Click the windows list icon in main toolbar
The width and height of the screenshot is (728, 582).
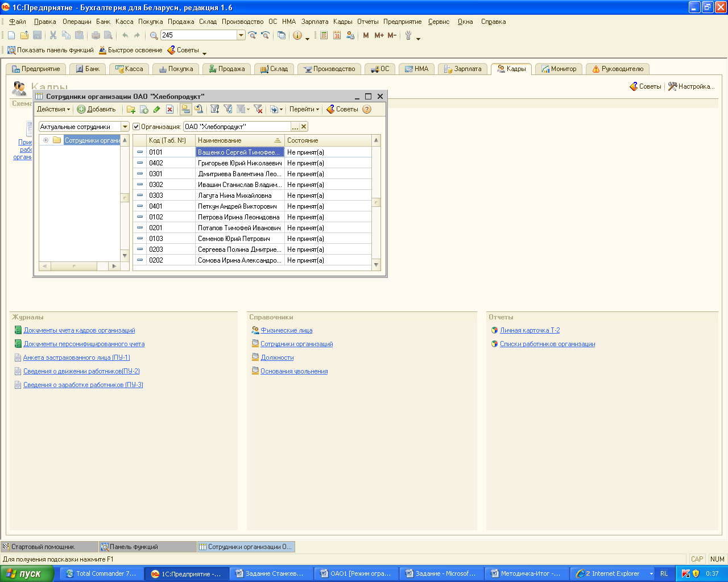[x=282, y=35]
